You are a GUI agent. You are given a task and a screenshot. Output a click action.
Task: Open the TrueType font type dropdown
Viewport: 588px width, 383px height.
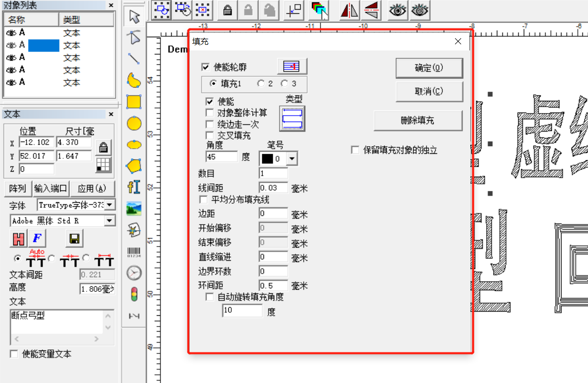(x=110, y=205)
